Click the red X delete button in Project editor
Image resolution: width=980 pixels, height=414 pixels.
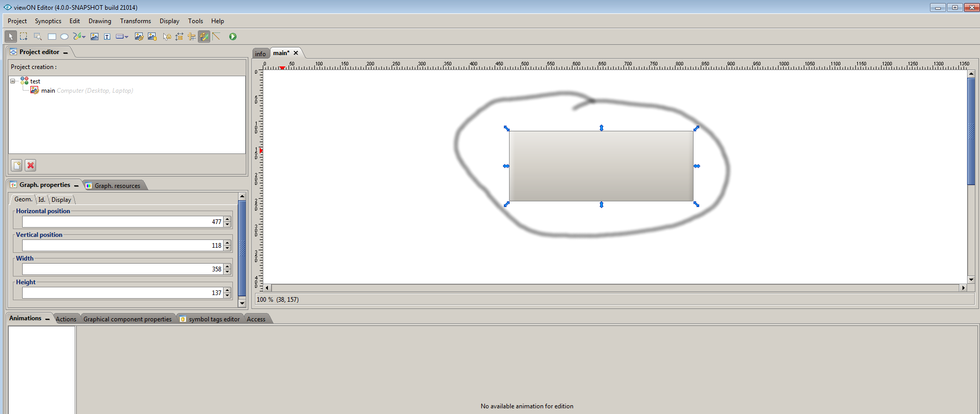click(x=30, y=165)
